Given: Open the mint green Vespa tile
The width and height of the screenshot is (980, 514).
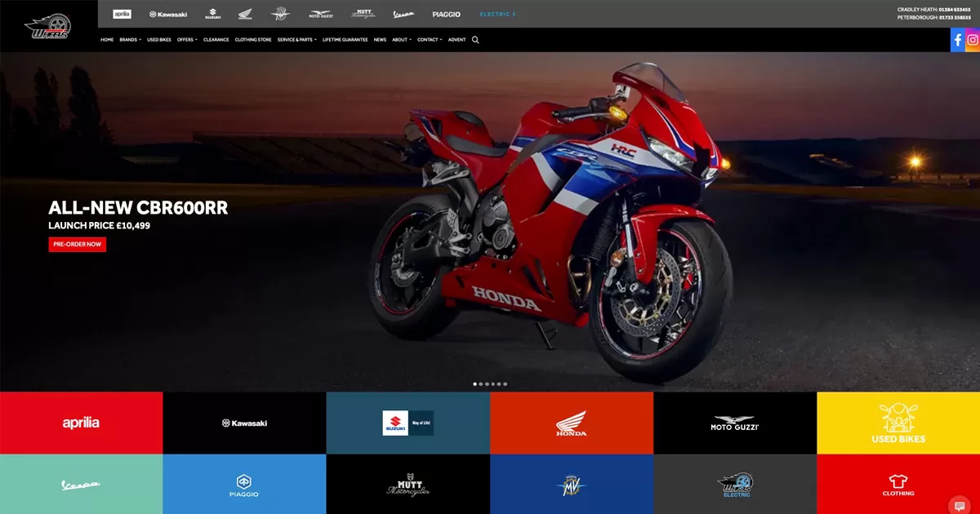Looking at the screenshot, I should coord(82,485).
